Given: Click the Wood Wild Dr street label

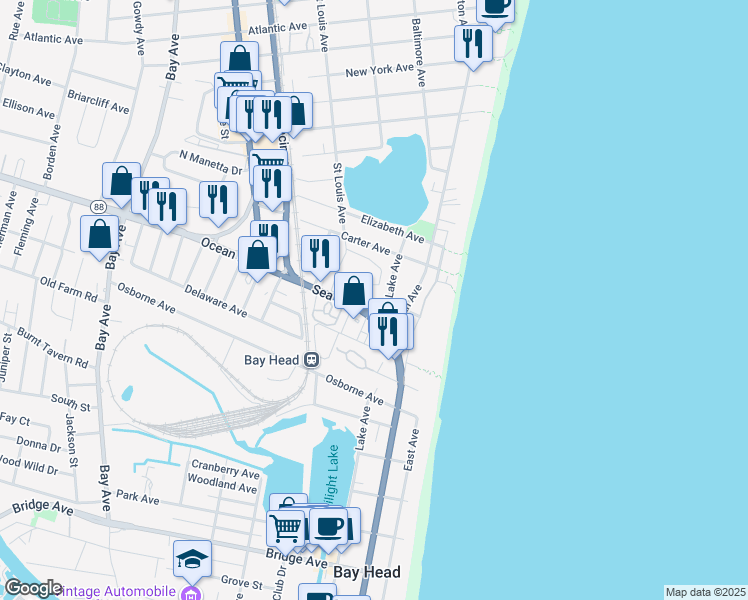Looking at the screenshot, I should 29,465.
